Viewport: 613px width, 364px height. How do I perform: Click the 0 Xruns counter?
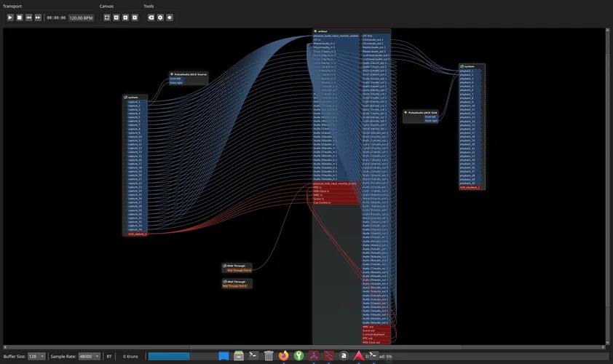(x=130, y=357)
